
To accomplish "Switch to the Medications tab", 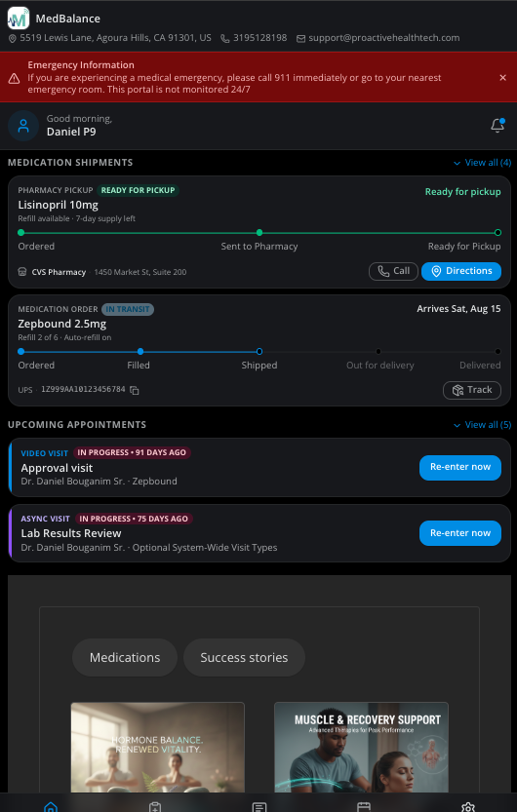I will (125, 657).
